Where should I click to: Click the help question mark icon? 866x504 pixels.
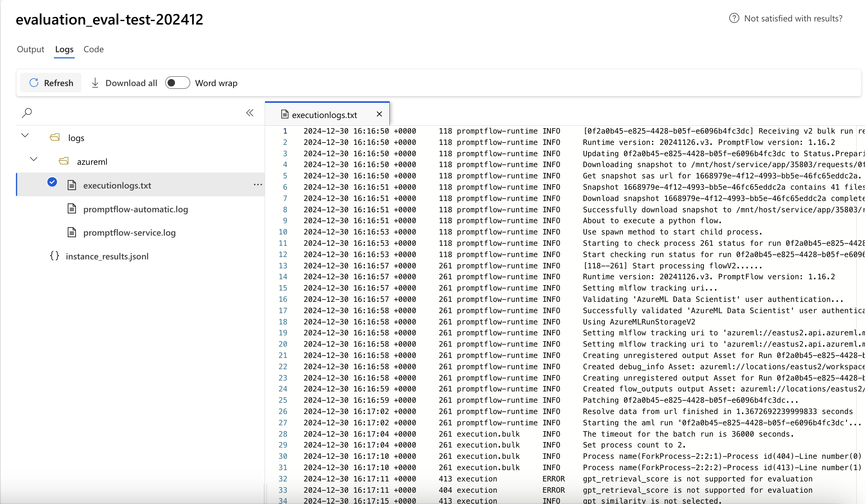[734, 18]
